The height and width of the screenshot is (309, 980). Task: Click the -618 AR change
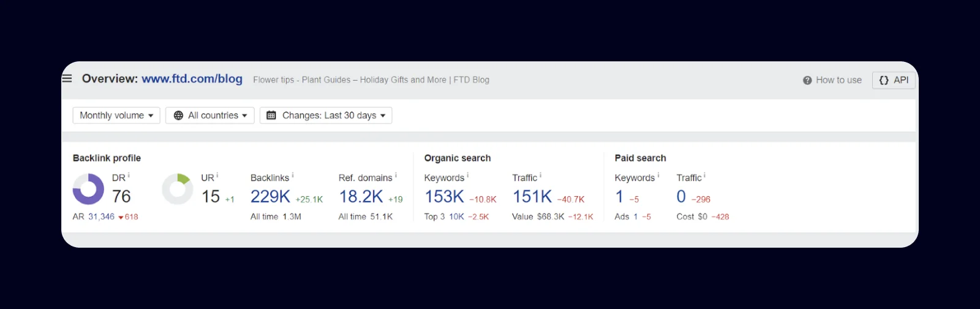129,216
